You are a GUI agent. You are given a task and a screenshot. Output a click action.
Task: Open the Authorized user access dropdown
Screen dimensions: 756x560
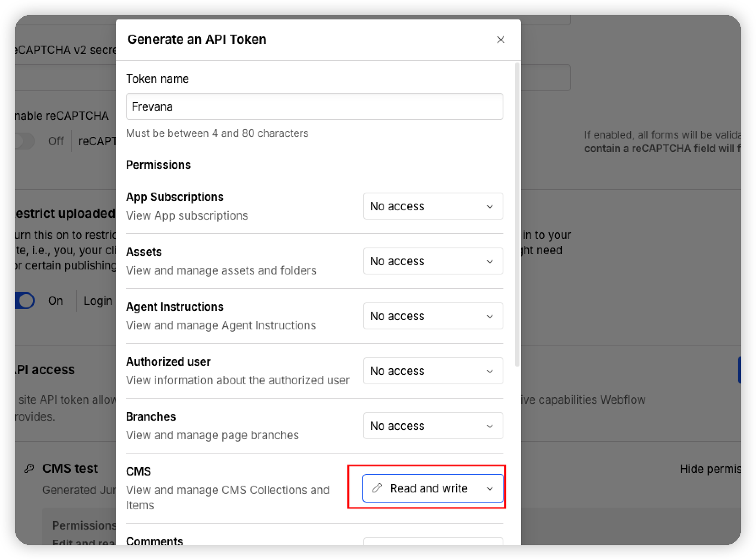tap(433, 371)
